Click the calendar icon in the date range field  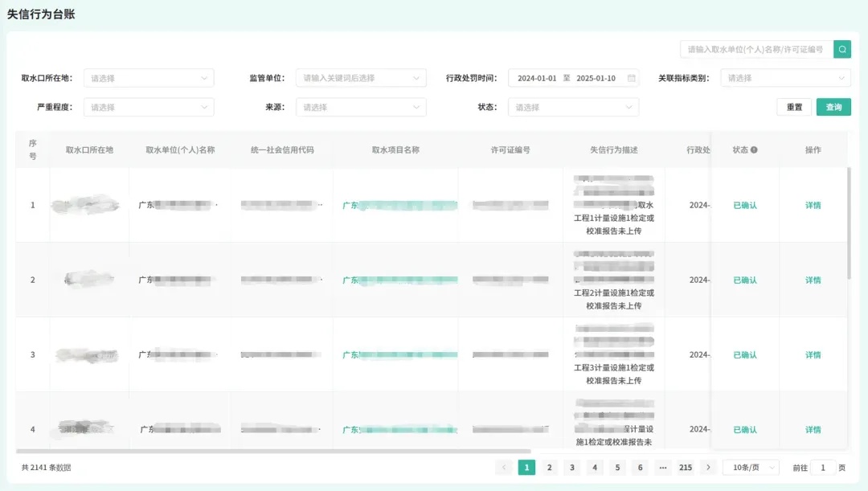(631, 78)
